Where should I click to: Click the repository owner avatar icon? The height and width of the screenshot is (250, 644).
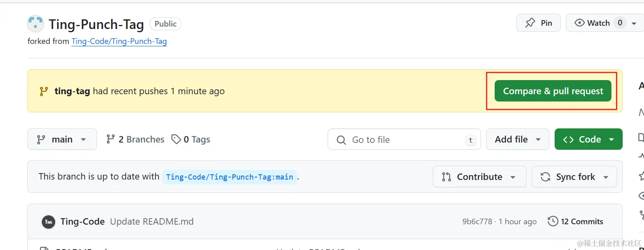tap(35, 24)
